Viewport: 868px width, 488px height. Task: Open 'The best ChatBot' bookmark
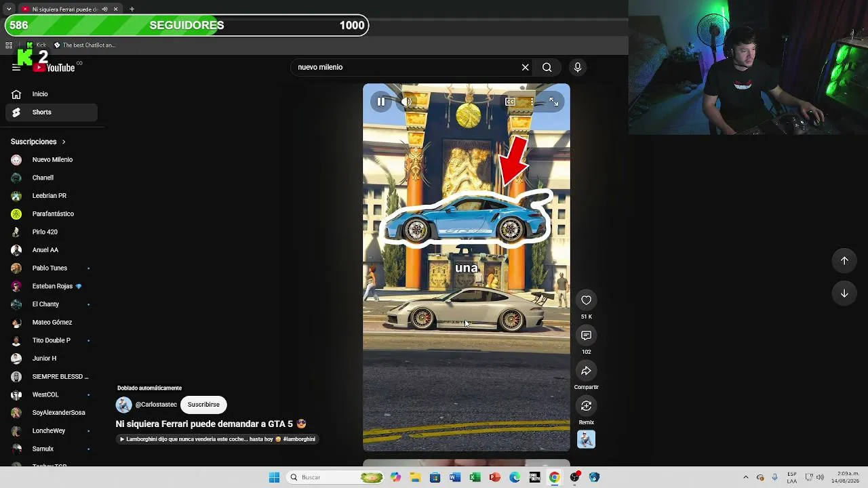point(85,45)
